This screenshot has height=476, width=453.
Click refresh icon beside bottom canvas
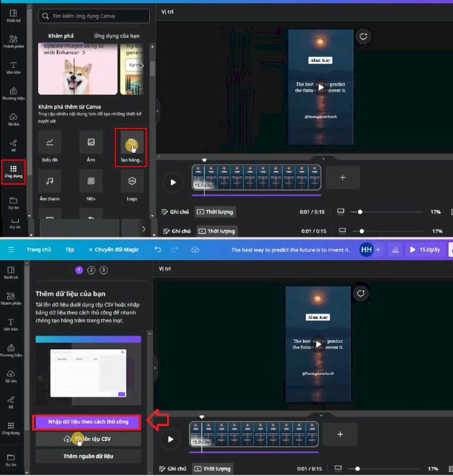(x=360, y=293)
